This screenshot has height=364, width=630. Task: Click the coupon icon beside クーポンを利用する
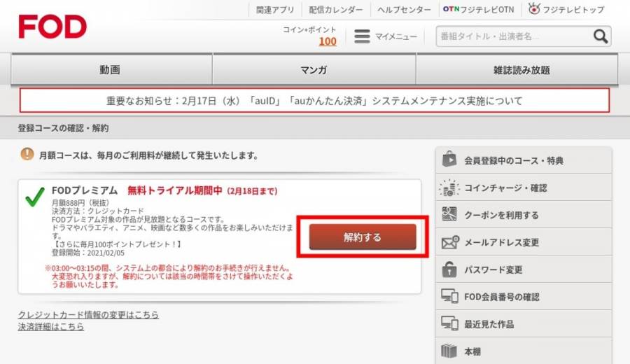pos(449,214)
